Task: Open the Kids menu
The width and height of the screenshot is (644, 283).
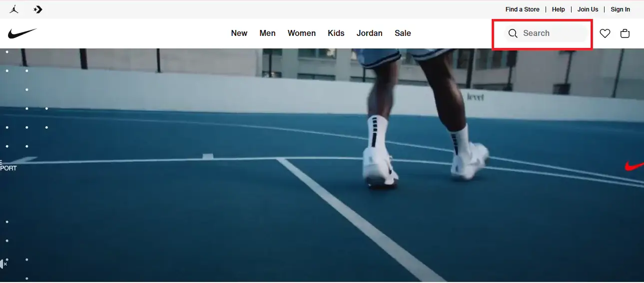Action: (336, 33)
